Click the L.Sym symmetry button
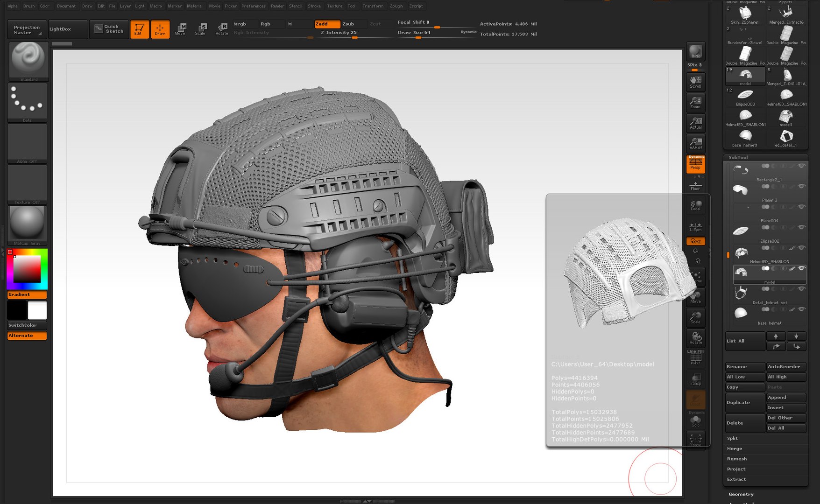 695,226
